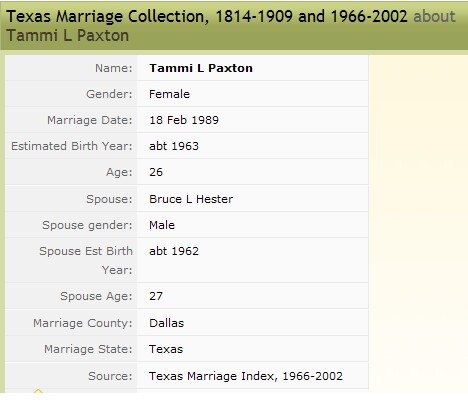
Task: Click the Spouse Est Birth Year label
Action: click(x=86, y=260)
